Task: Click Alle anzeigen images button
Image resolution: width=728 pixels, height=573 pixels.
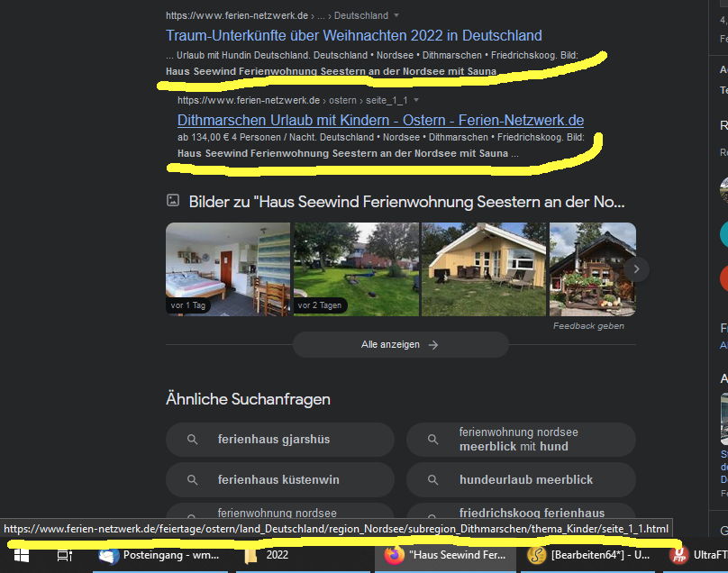Action: click(400, 344)
